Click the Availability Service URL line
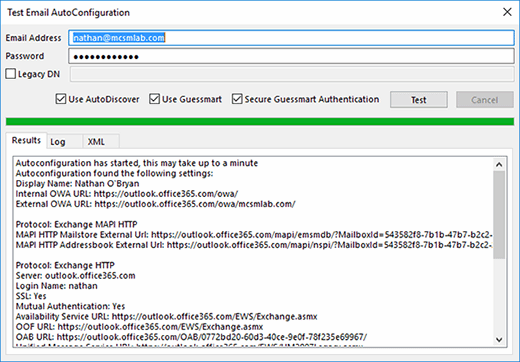 (x=166, y=317)
